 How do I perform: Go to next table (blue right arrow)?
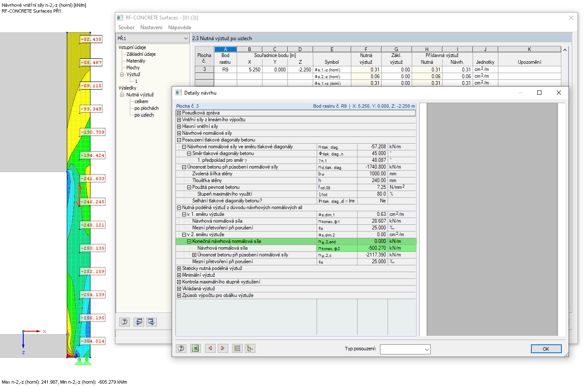click(151, 322)
